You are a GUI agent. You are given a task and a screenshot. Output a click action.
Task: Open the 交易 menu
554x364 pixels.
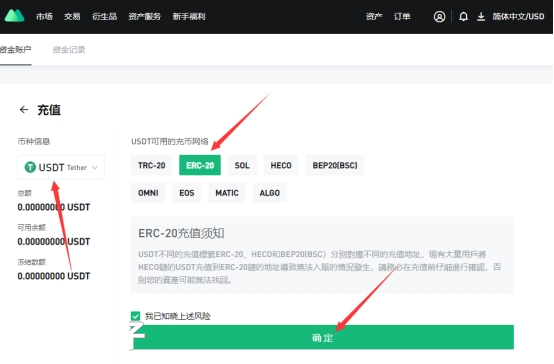point(72,17)
